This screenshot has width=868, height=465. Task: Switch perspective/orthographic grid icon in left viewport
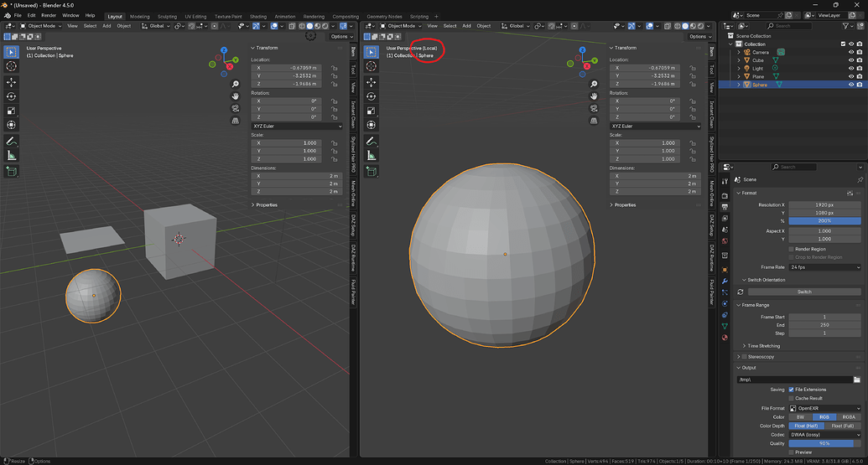236,121
